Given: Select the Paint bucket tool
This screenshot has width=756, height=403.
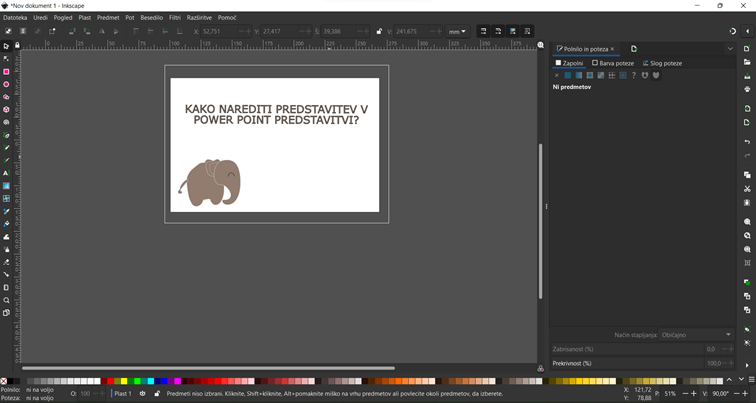Looking at the screenshot, I should [6, 224].
